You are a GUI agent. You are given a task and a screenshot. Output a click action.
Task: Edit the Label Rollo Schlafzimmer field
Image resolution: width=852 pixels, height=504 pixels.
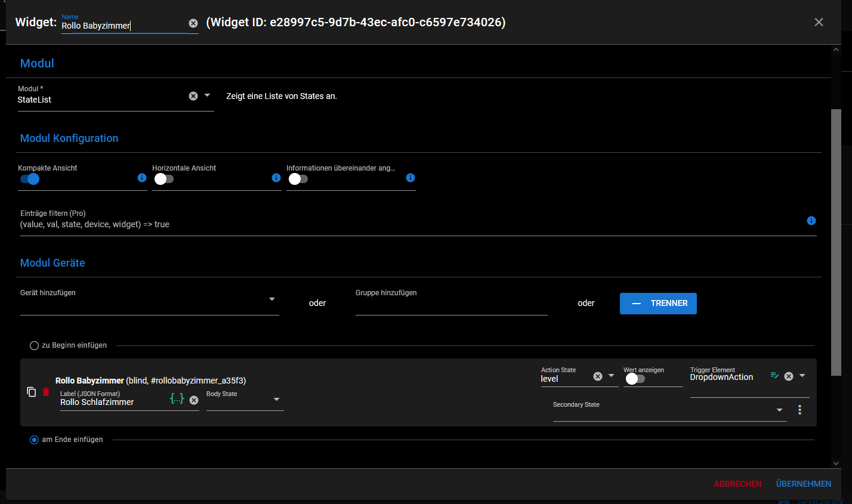[113, 402]
